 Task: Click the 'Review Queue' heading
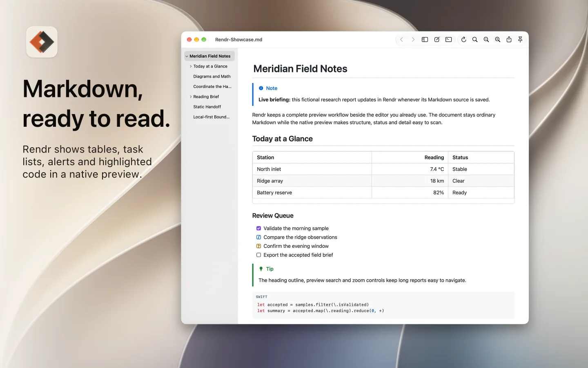[x=273, y=215]
